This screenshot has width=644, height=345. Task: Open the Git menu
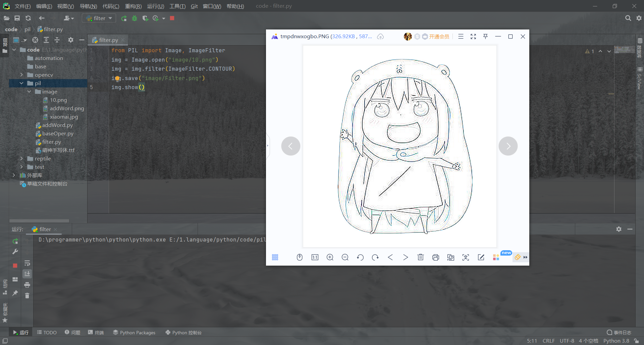click(194, 6)
